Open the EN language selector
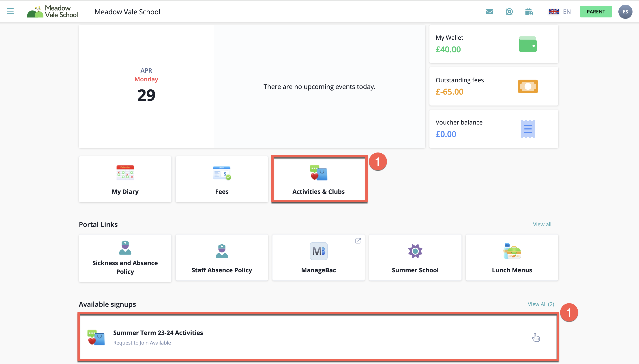This screenshot has height=364, width=639. [560, 12]
